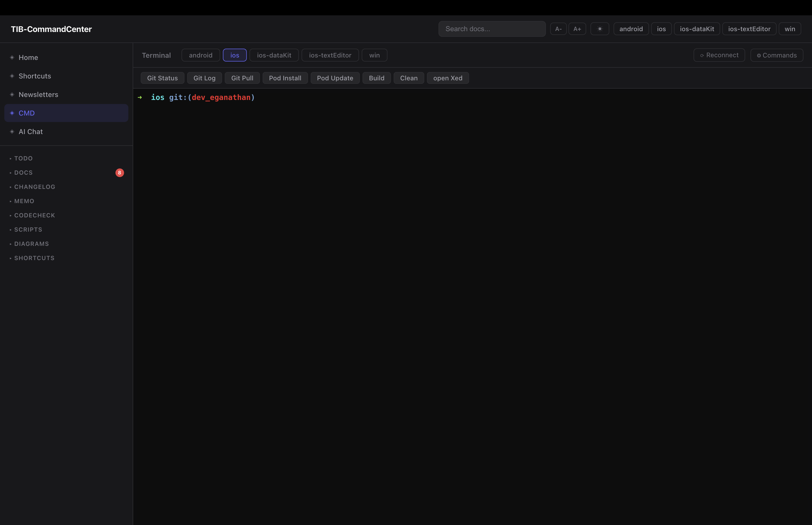This screenshot has width=812, height=525.
Task: Click the diamond icon beside Newsletters
Action: coord(12,95)
